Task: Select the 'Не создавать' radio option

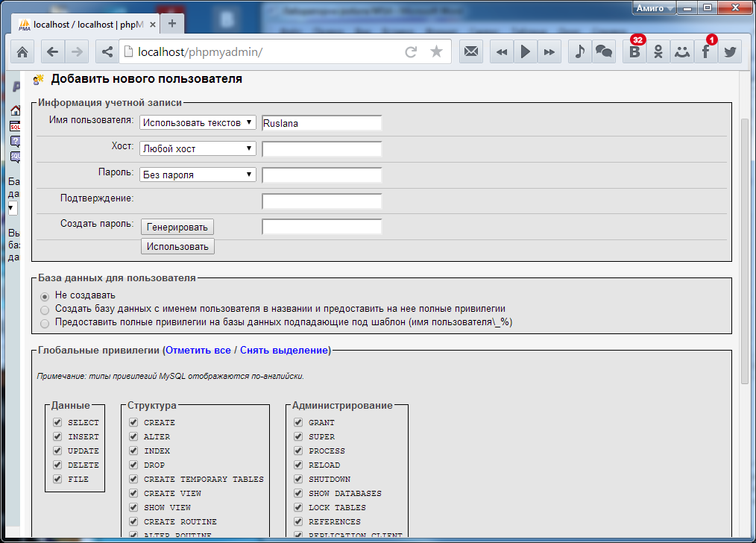Action: [x=45, y=295]
